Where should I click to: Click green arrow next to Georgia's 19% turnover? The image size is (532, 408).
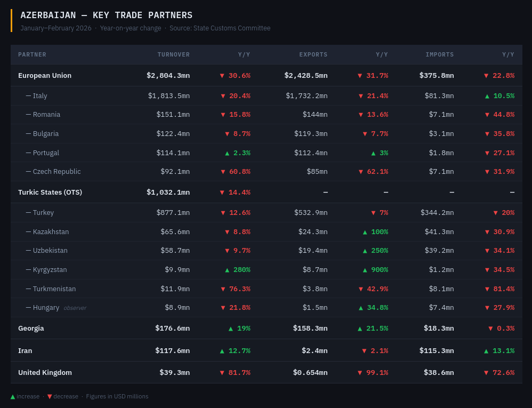point(231,329)
